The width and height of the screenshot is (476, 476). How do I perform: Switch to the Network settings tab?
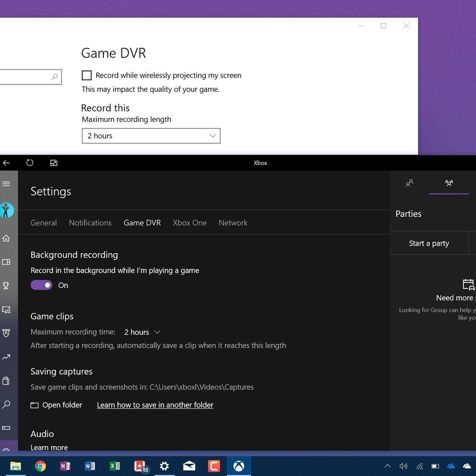click(233, 223)
